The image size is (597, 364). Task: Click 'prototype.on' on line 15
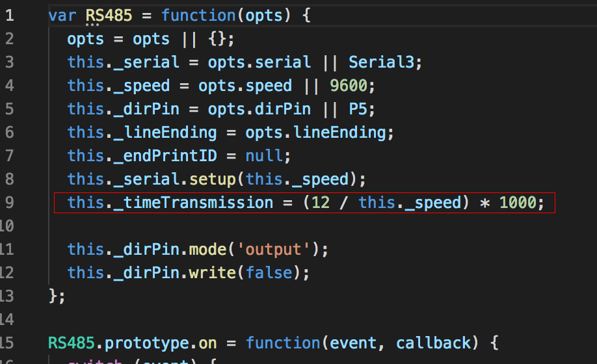coord(161,343)
